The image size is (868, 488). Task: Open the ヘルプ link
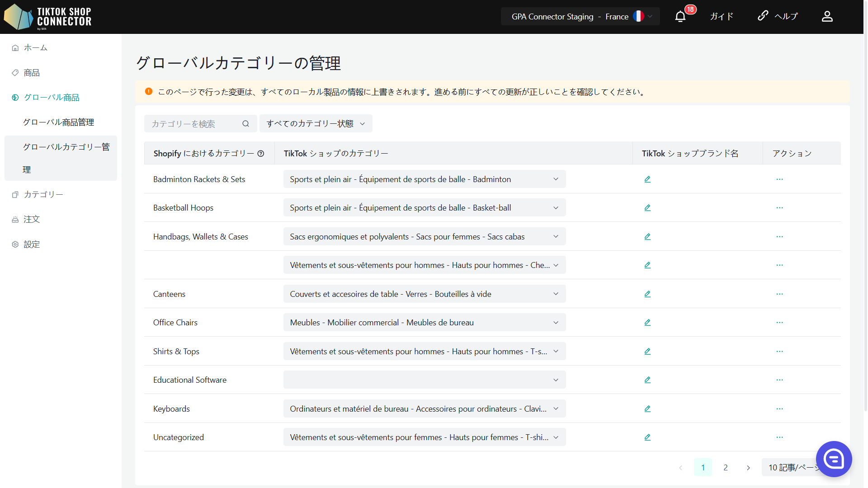point(778,17)
